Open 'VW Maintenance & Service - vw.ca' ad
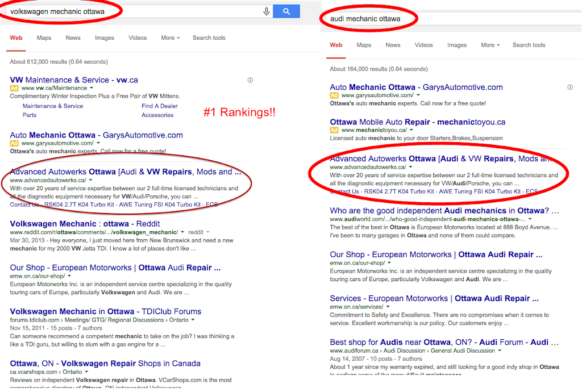 (74, 80)
